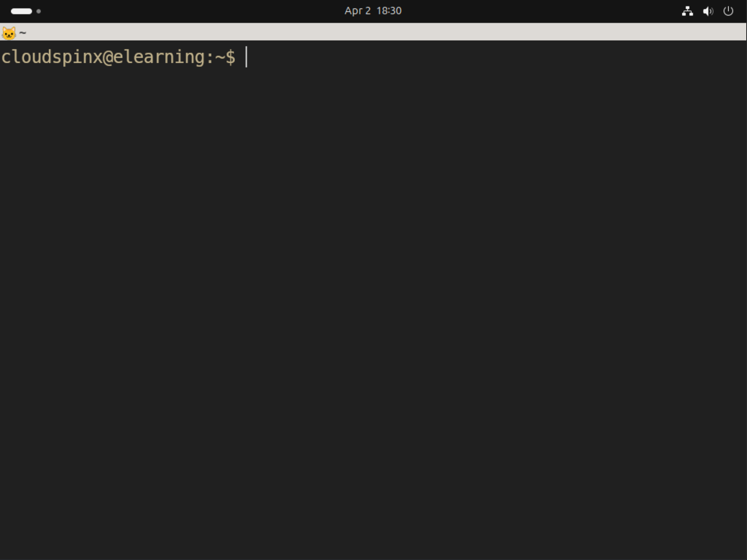
Task: Place the cursor in the terminal input area
Action: point(246,57)
